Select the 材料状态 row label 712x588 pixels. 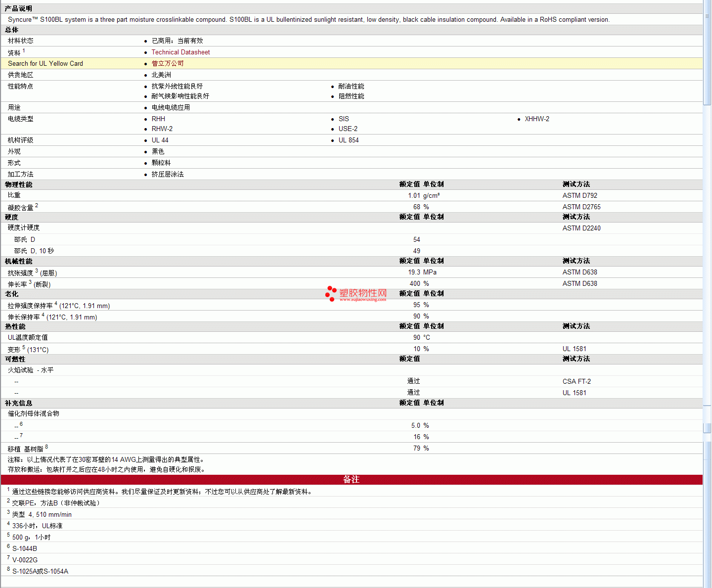click(20, 41)
